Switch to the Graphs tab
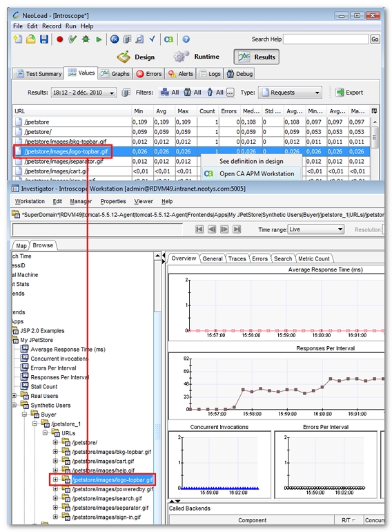Image resolution: width=392 pixels, height=532 pixels. pos(115,74)
